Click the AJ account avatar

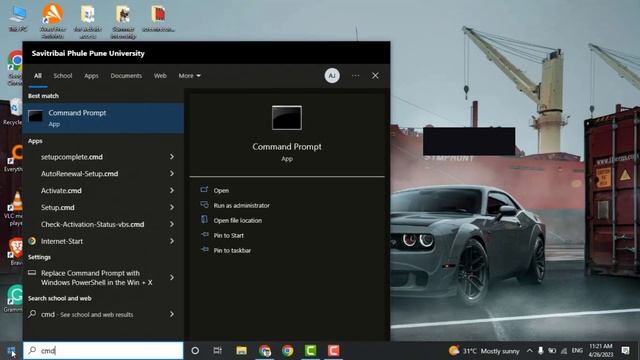pyautogui.click(x=332, y=76)
